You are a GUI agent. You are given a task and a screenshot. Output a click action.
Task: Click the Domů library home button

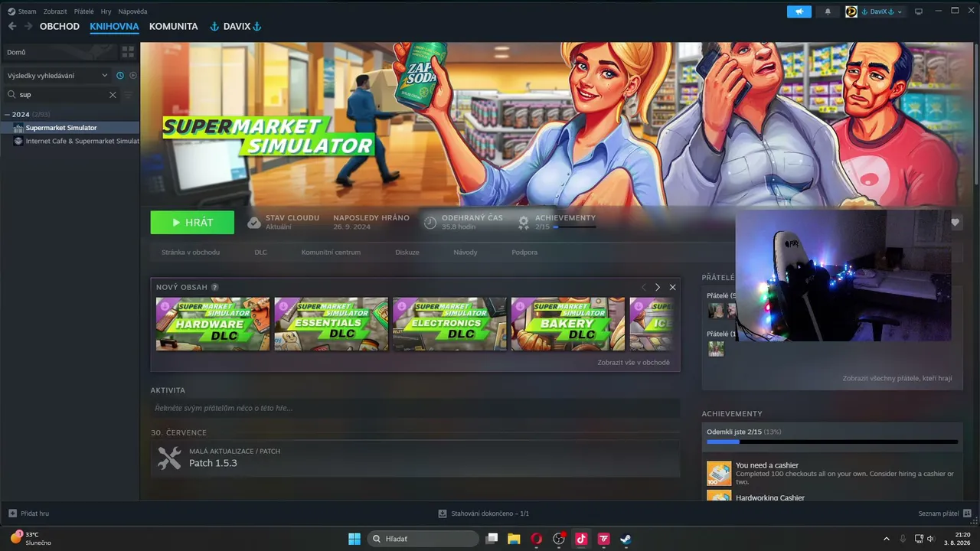59,52
